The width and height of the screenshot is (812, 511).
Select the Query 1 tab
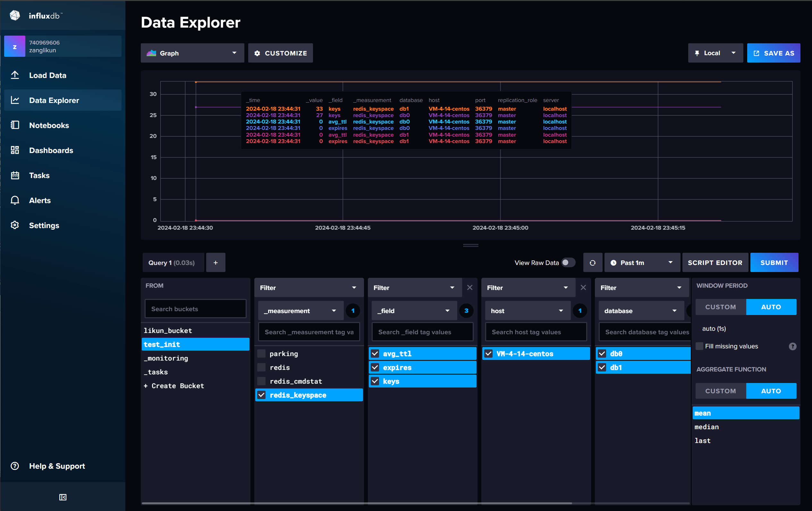tap(172, 262)
